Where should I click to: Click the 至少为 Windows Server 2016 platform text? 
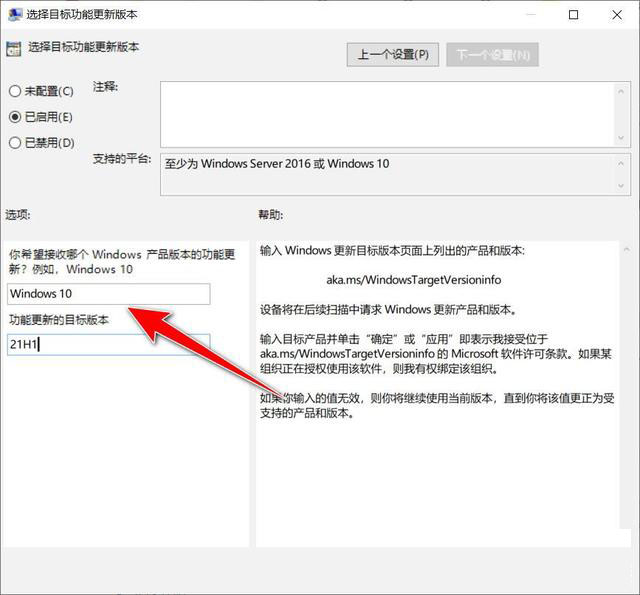coord(277,164)
